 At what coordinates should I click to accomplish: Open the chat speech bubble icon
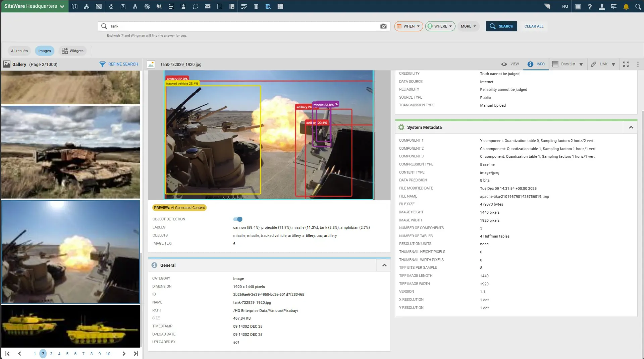point(196,6)
